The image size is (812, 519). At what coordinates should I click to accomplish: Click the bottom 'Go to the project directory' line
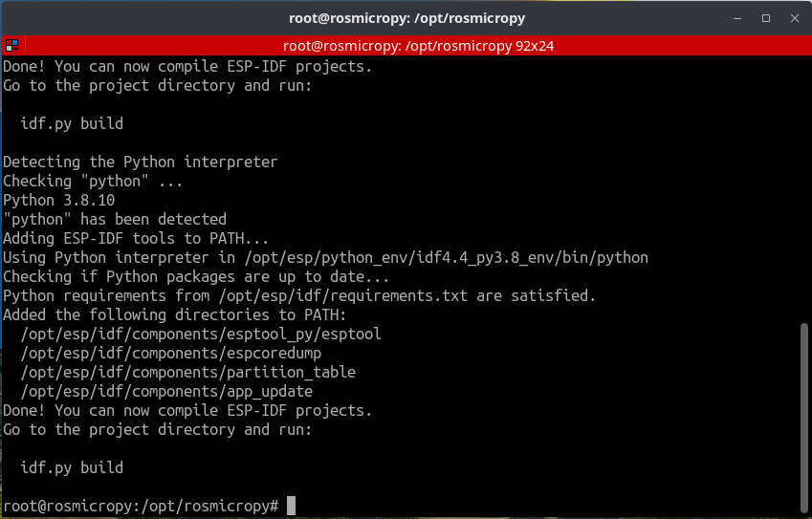(x=158, y=429)
